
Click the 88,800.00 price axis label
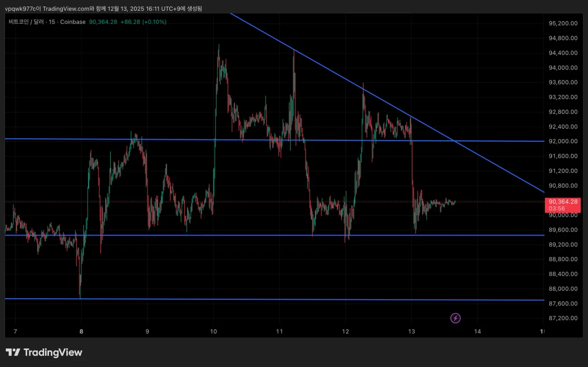click(x=562, y=259)
